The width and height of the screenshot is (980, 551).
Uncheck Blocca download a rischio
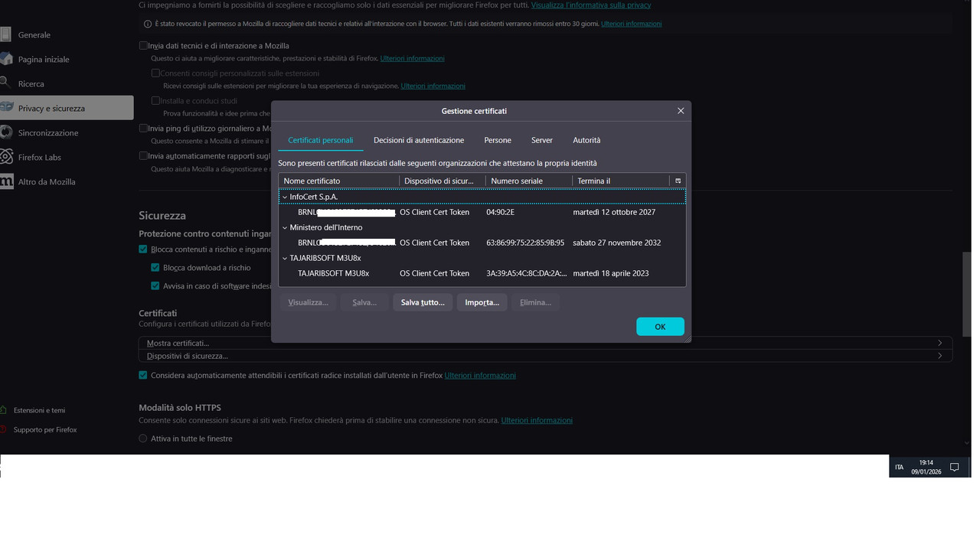(x=155, y=268)
